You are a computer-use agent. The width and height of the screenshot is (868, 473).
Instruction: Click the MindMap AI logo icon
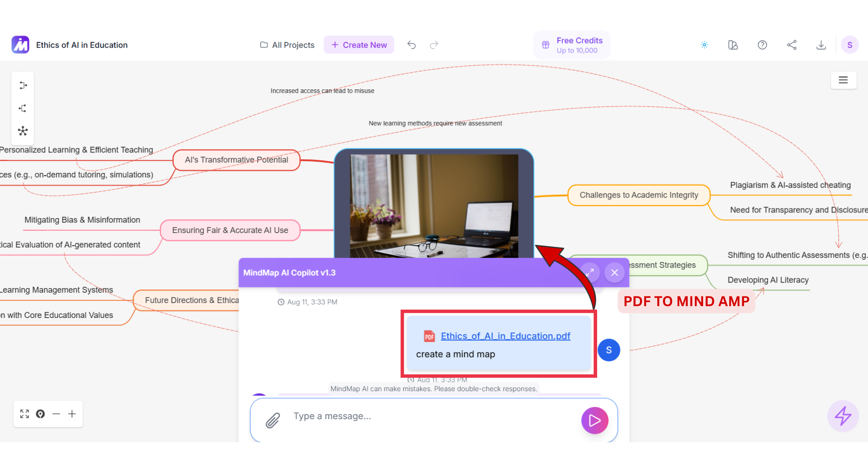pos(20,45)
